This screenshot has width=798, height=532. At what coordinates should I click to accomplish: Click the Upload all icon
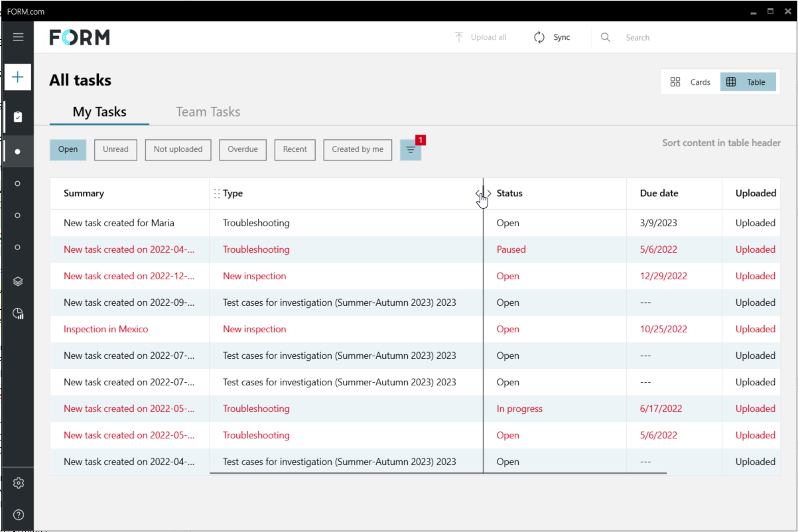[x=458, y=37]
